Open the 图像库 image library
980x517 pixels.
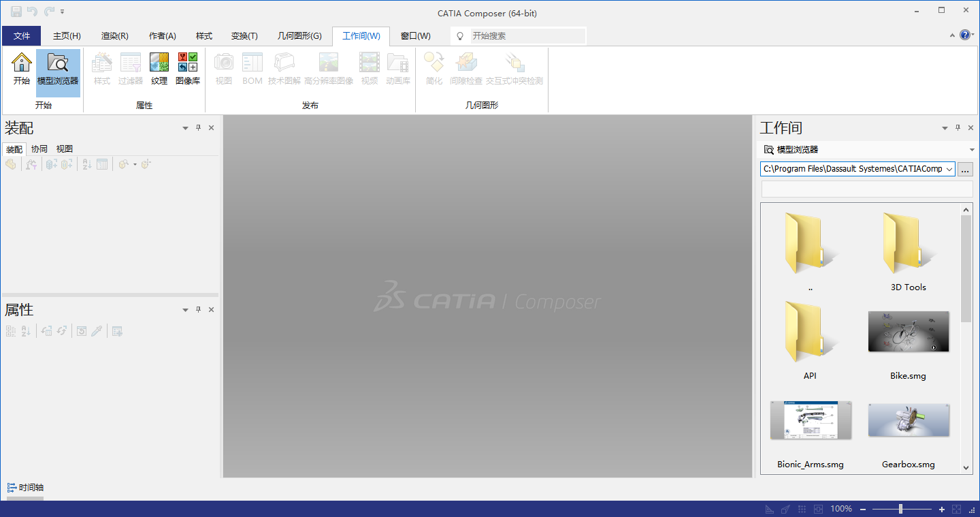188,70
